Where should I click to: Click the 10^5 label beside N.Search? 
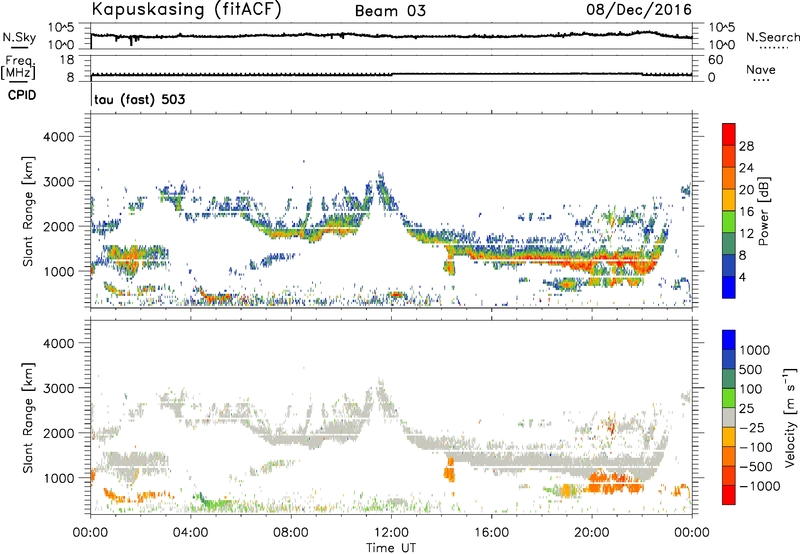pyautogui.click(x=721, y=28)
